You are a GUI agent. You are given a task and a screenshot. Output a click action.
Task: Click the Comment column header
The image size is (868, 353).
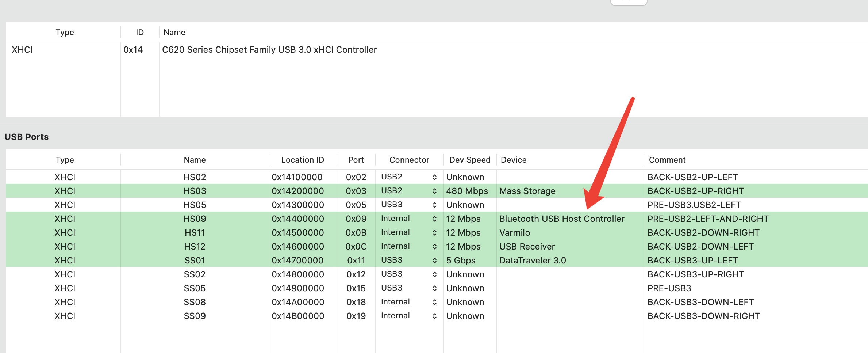[x=667, y=160]
